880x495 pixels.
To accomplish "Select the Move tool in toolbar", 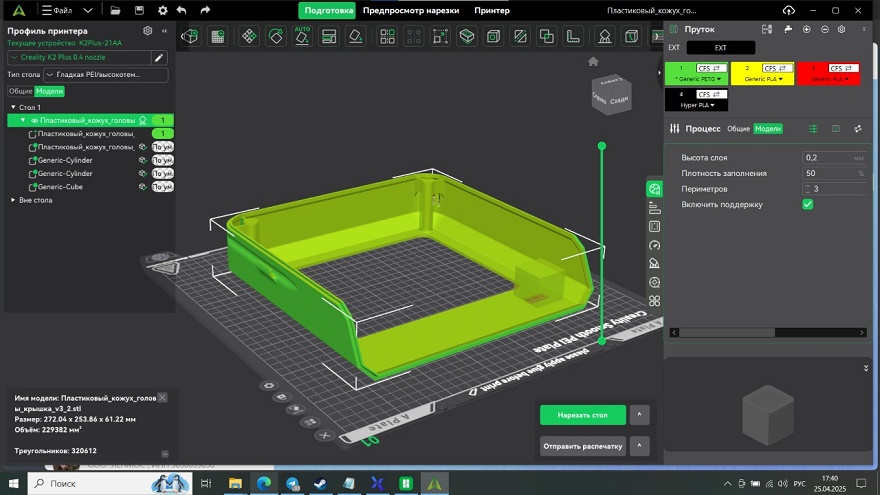I will (249, 36).
